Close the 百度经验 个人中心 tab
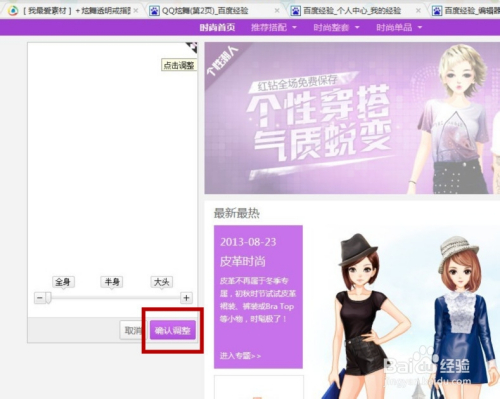This screenshot has width=500, height=399. [418, 11]
